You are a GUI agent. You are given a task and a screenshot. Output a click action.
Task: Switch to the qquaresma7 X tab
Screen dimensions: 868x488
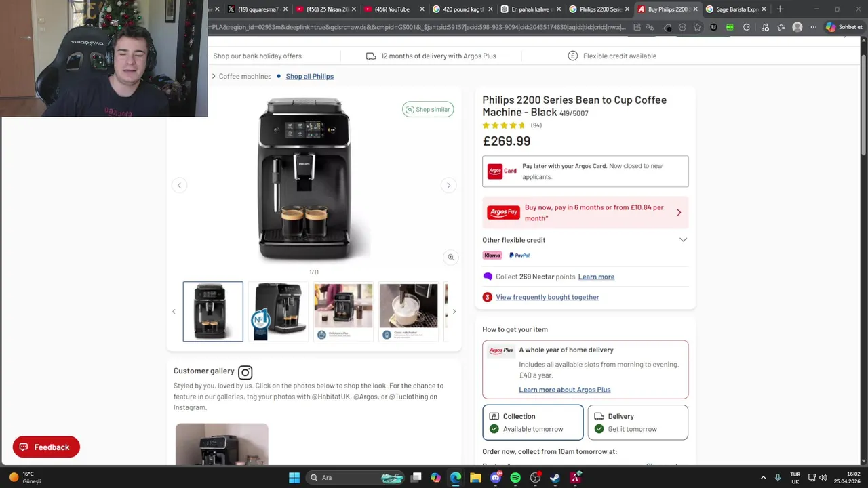tap(258, 9)
